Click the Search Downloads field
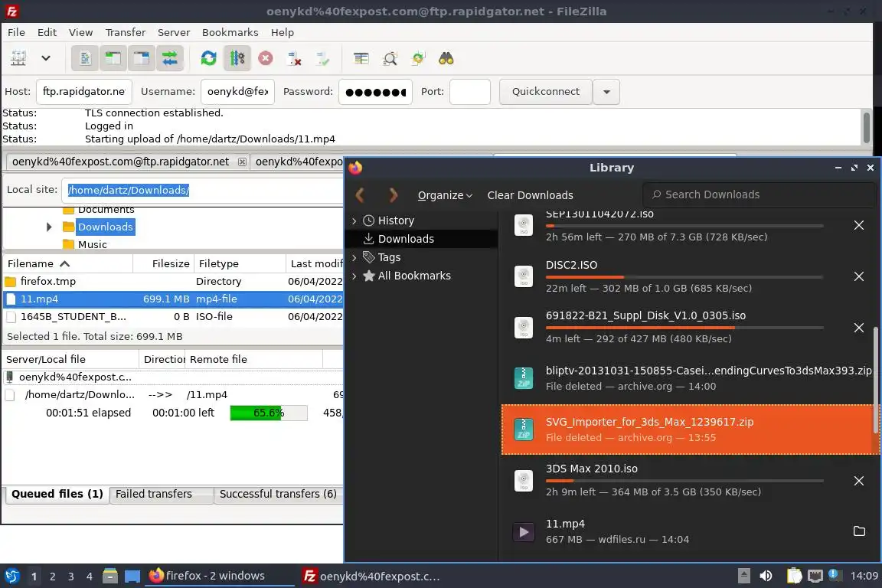The height and width of the screenshot is (588, 882). click(759, 194)
